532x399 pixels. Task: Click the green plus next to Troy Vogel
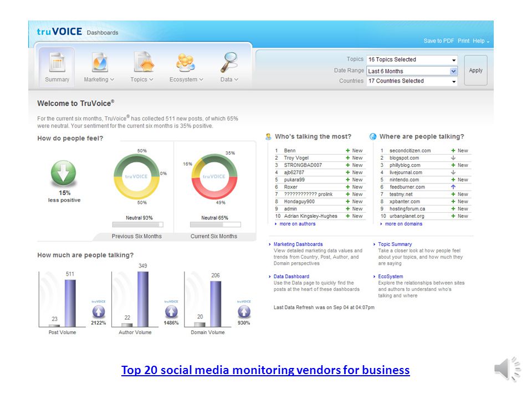coord(348,158)
